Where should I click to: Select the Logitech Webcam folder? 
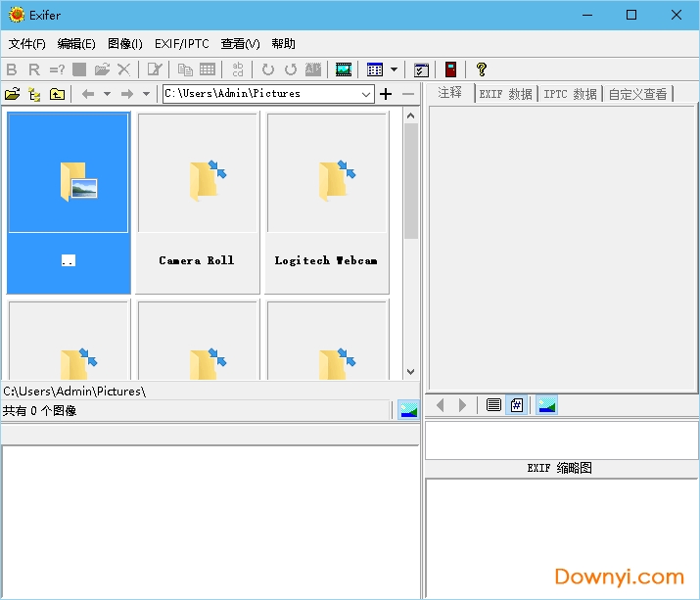[326, 202]
